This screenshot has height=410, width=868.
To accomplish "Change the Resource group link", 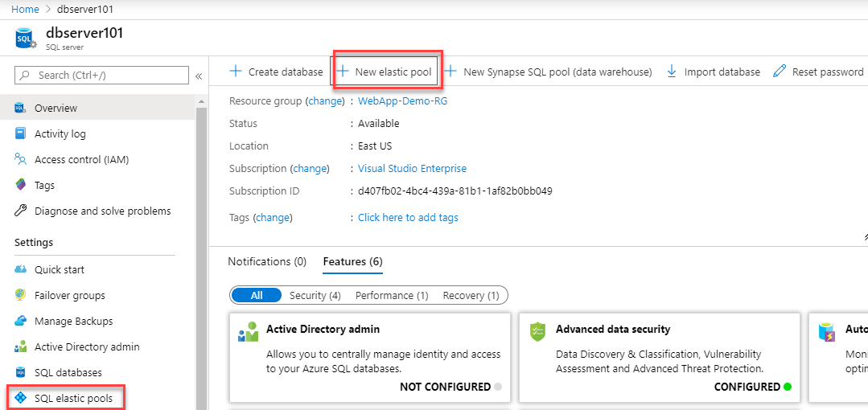I will (x=325, y=101).
